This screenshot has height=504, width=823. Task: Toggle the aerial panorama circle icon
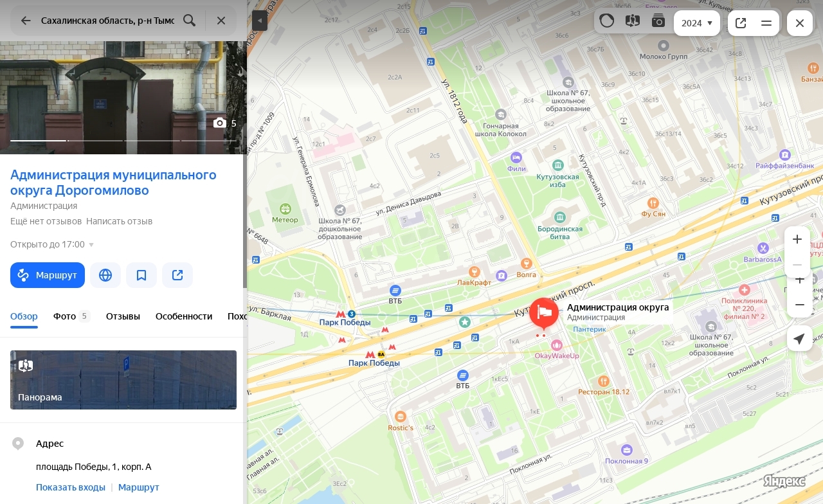(606, 21)
